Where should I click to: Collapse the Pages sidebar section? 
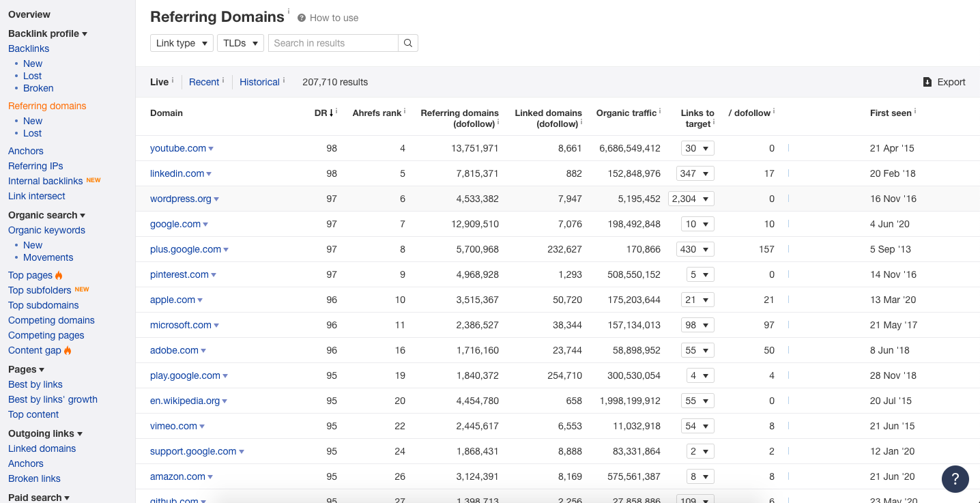click(27, 369)
